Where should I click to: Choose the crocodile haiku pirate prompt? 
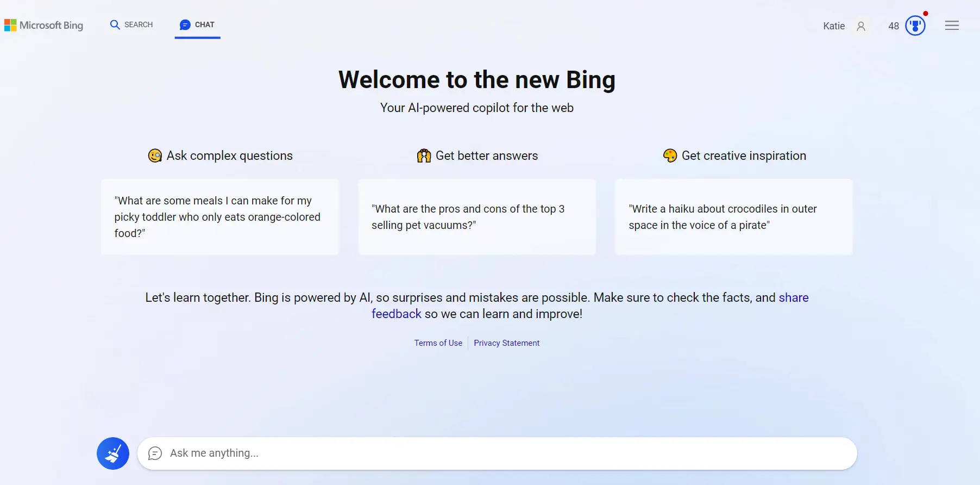(x=734, y=217)
